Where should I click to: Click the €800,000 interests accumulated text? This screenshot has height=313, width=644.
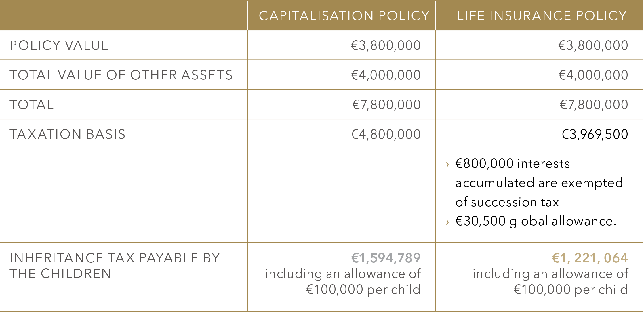point(539,183)
